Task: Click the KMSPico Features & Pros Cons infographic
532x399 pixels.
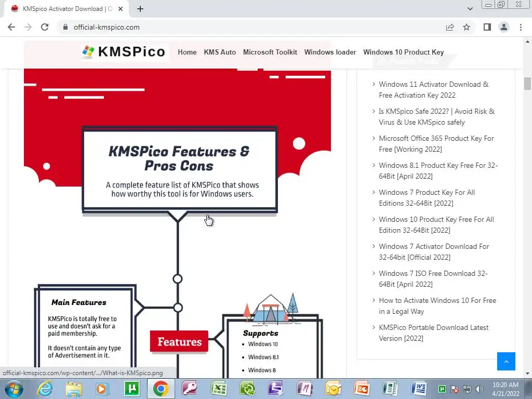Action: point(177,224)
